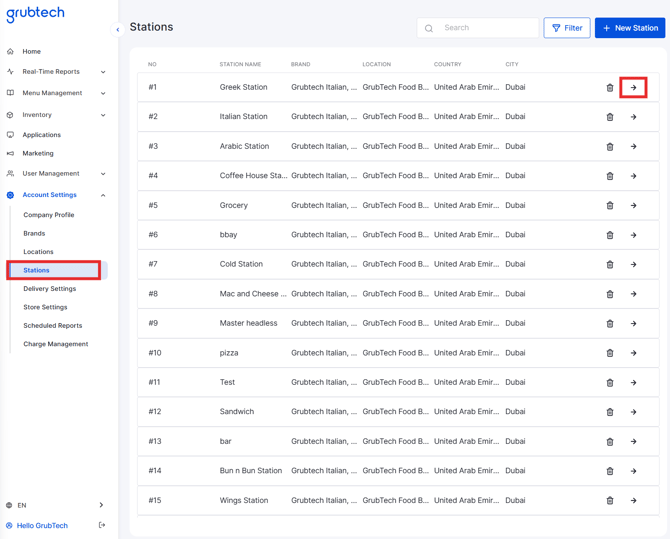The height and width of the screenshot is (539, 670).
Task: Collapse the Account Settings section
Action: tap(56, 195)
